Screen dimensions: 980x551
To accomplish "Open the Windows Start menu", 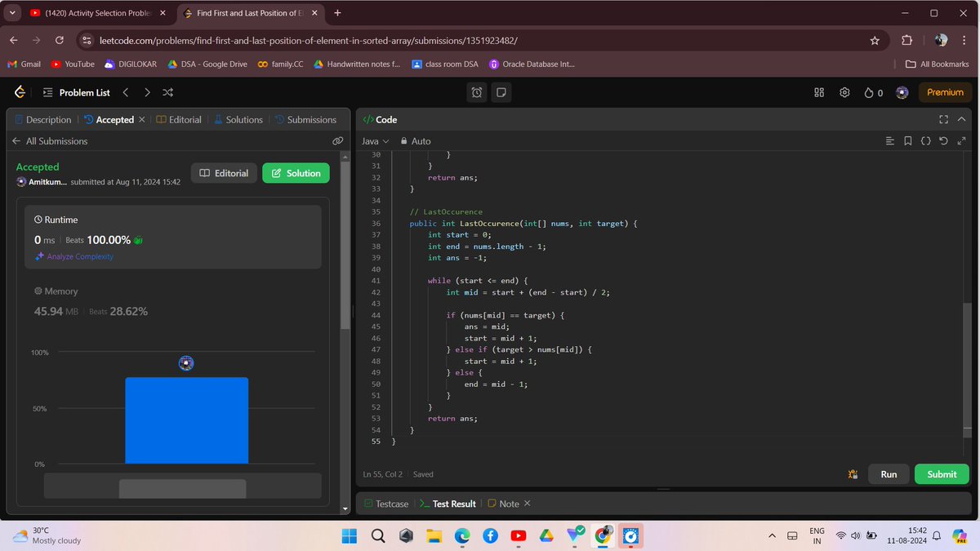I will [350, 535].
